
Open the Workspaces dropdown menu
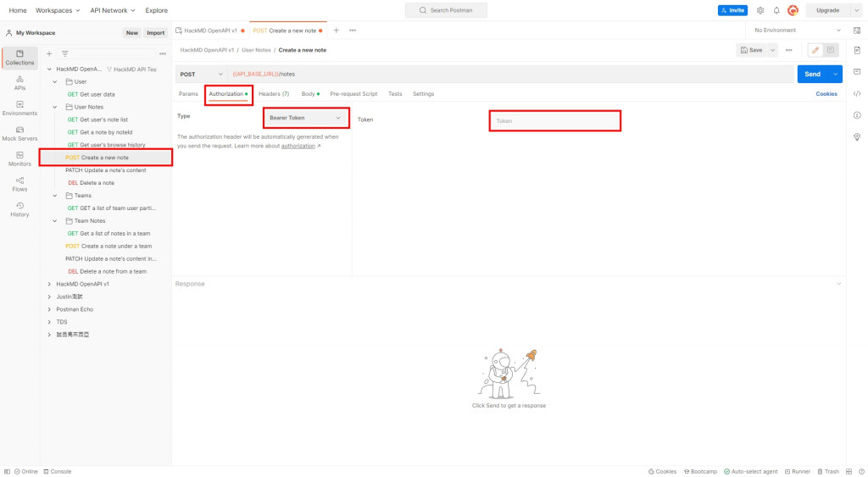point(58,10)
